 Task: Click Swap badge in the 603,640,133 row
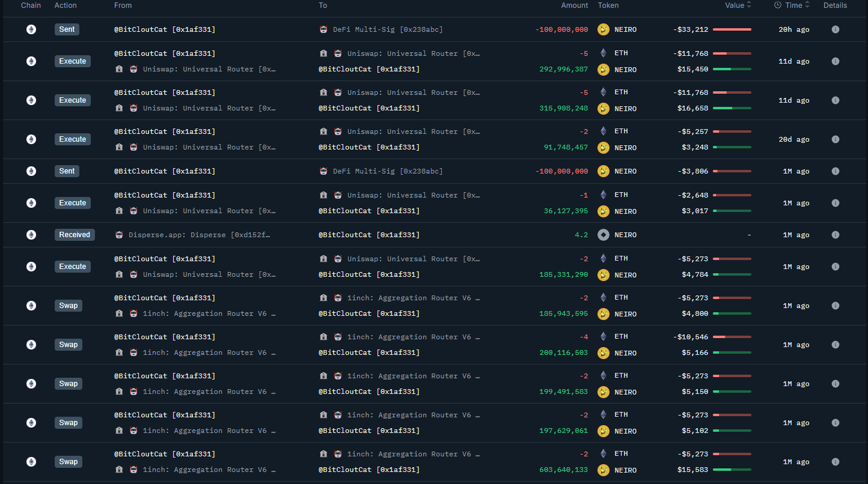click(69, 462)
